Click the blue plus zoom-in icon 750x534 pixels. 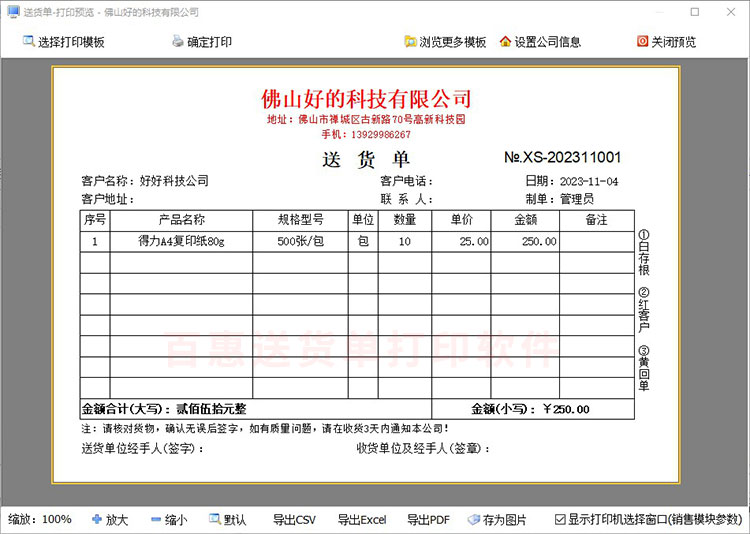97,519
